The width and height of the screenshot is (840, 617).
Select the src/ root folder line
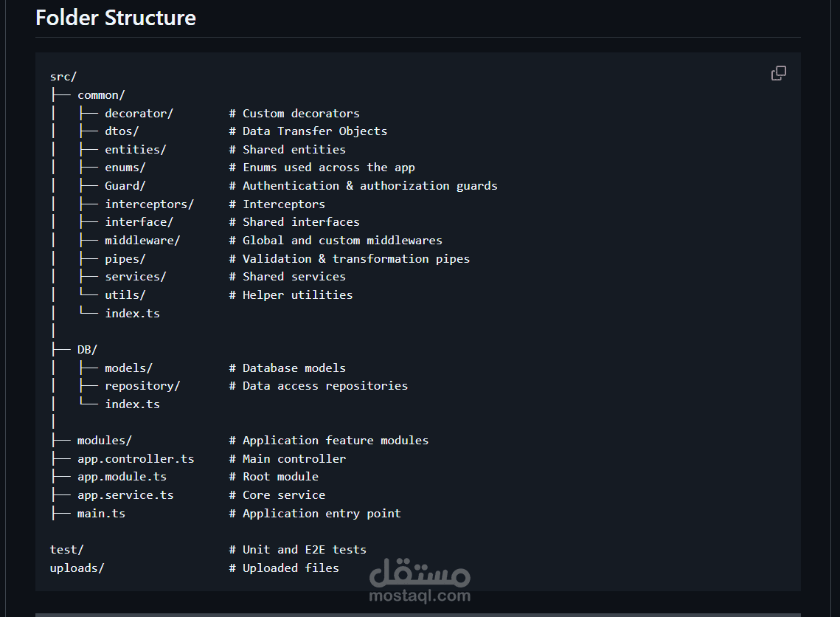63,77
